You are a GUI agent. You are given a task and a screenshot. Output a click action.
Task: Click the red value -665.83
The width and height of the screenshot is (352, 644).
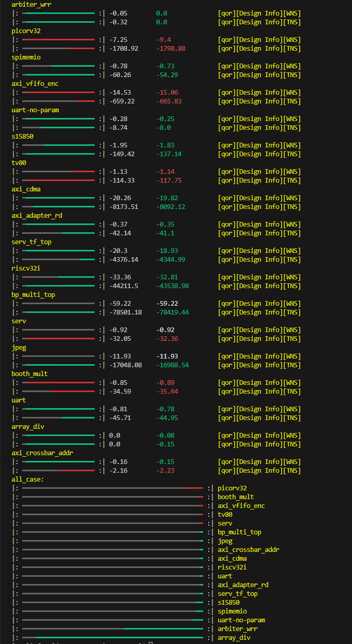pos(169,101)
